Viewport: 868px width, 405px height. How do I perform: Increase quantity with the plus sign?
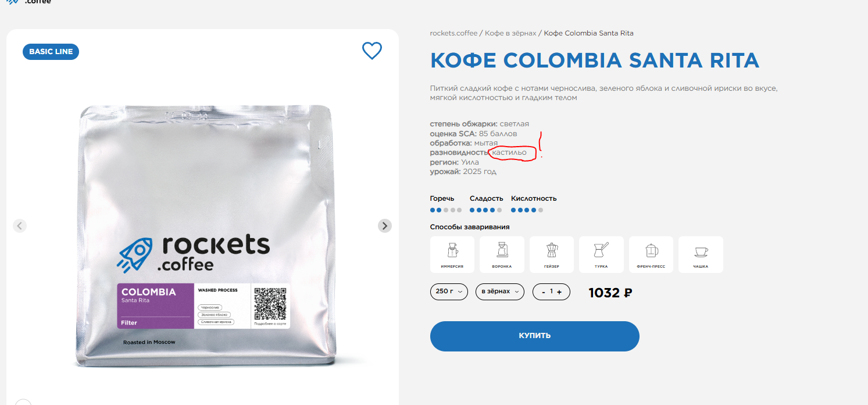pyautogui.click(x=559, y=292)
